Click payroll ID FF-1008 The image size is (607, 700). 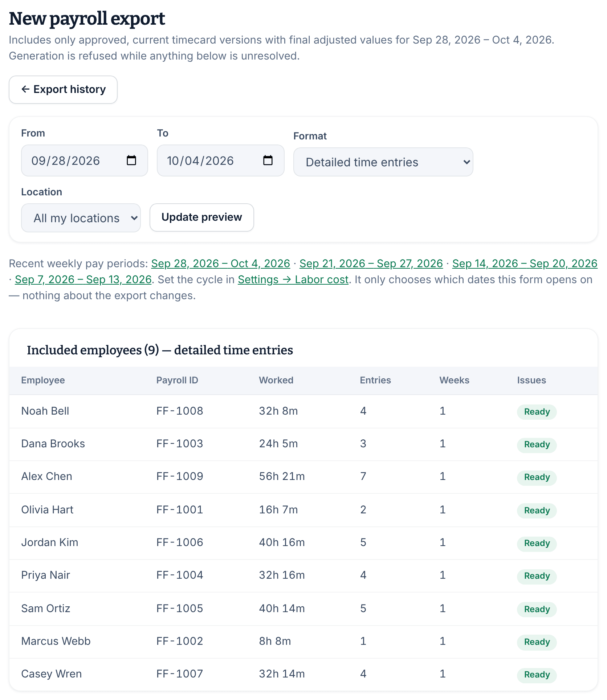[180, 411]
